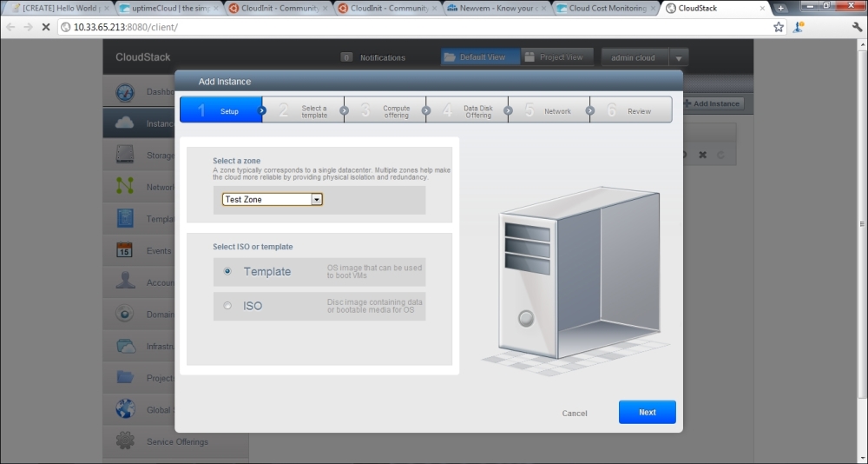The height and width of the screenshot is (464, 868).
Task: Click the Dashboard icon in the sidebar
Action: 125,92
